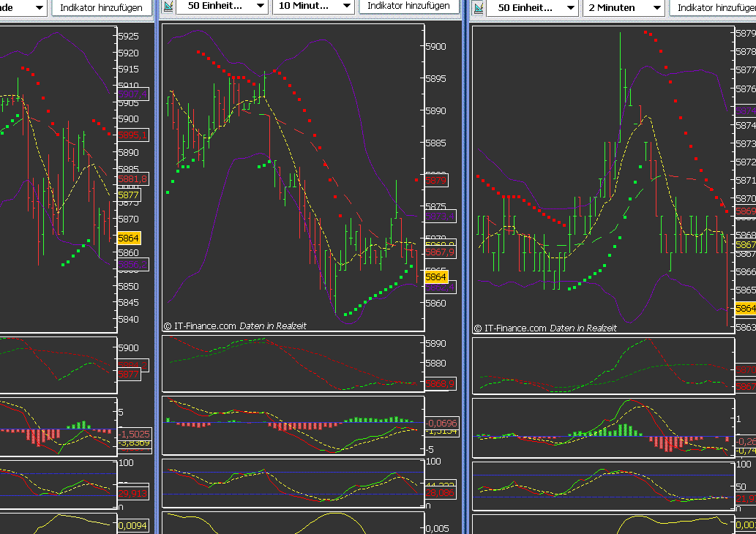Image resolution: width=756 pixels, height=534 pixels.
Task: Click the red 5879 price label
Action: [436, 180]
